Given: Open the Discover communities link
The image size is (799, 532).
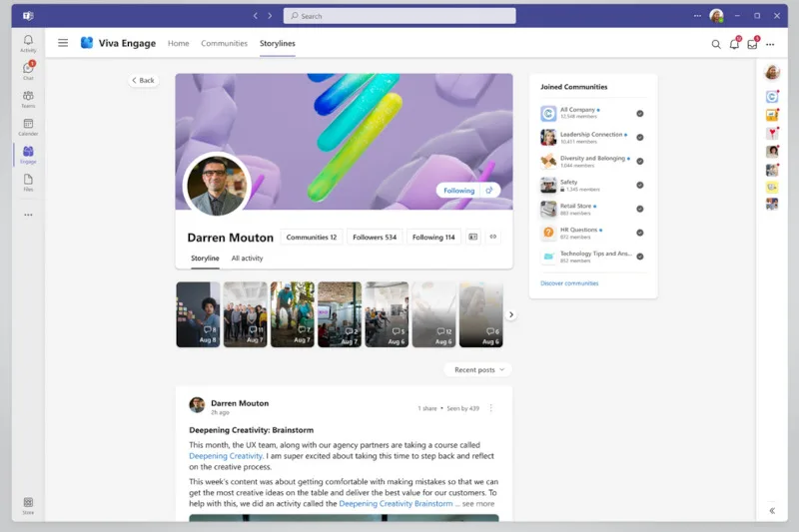Looking at the screenshot, I should (x=569, y=283).
